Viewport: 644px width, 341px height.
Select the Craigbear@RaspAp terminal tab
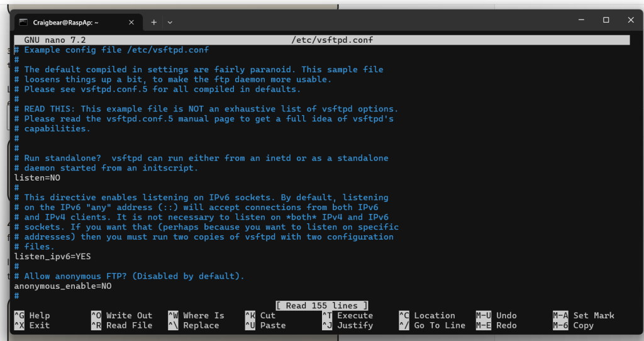69,22
